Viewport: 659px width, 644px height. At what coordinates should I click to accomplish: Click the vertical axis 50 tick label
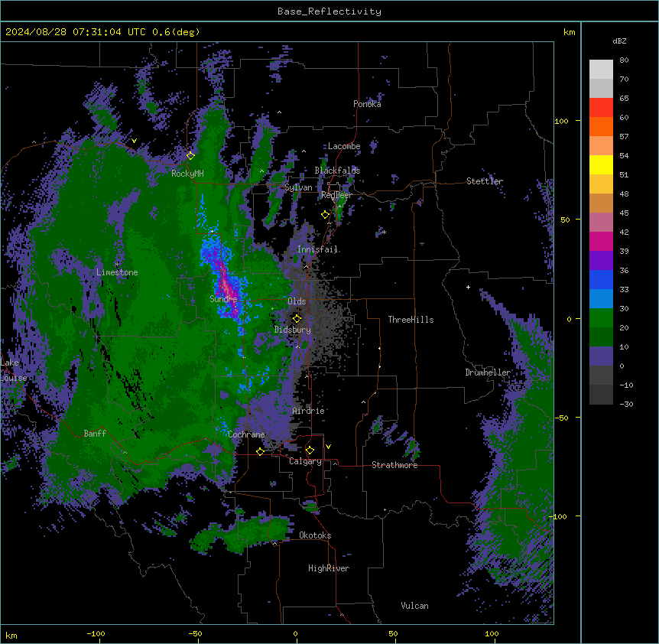pos(565,220)
